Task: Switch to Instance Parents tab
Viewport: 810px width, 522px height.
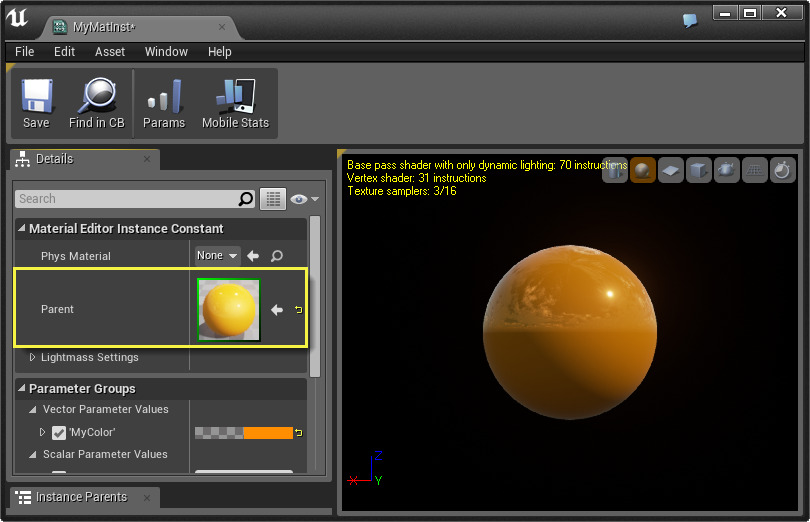Action: (x=80, y=497)
